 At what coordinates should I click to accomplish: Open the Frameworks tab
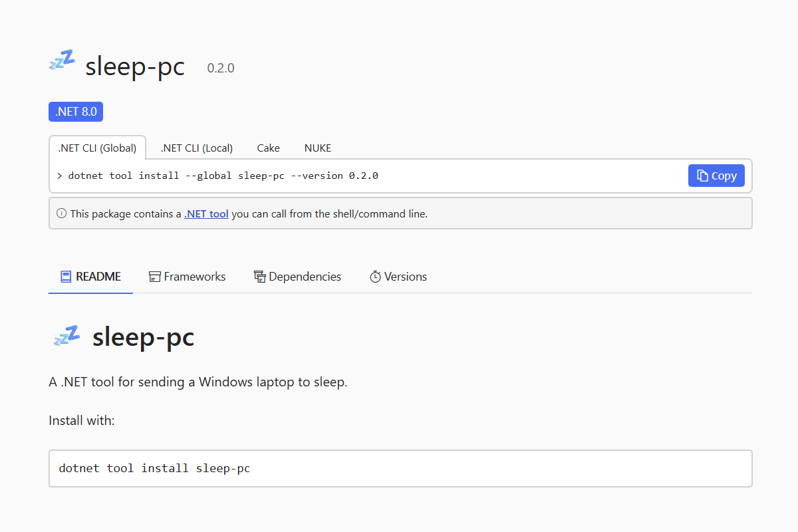point(187,277)
